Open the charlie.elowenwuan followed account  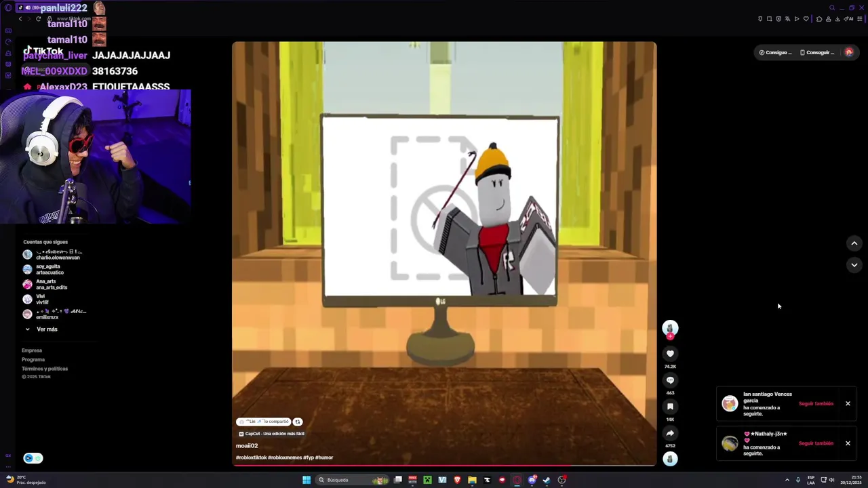coord(53,255)
